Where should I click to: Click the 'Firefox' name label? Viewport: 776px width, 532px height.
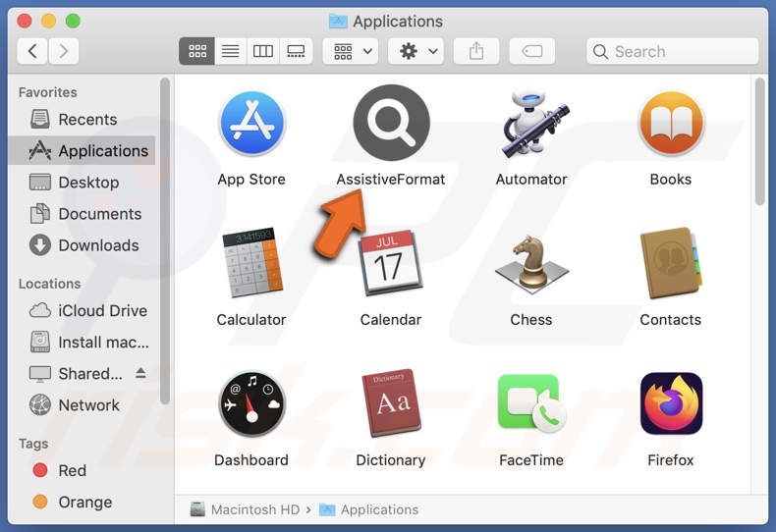671,460
